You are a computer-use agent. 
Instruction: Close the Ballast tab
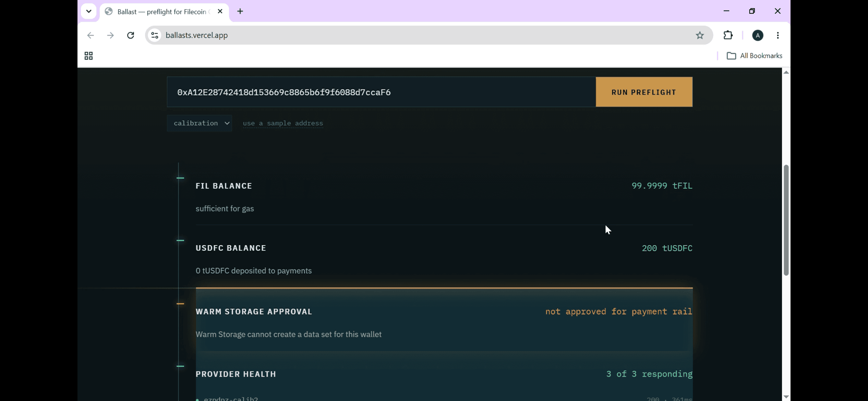(220, 11)
